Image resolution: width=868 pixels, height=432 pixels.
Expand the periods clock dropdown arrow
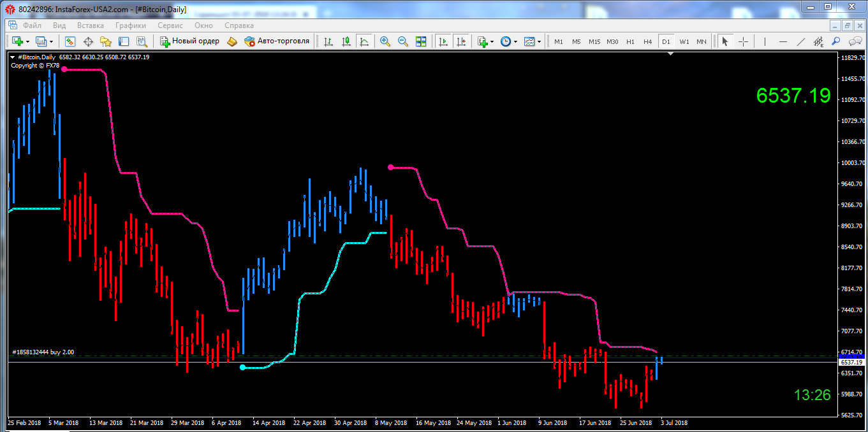516,41
